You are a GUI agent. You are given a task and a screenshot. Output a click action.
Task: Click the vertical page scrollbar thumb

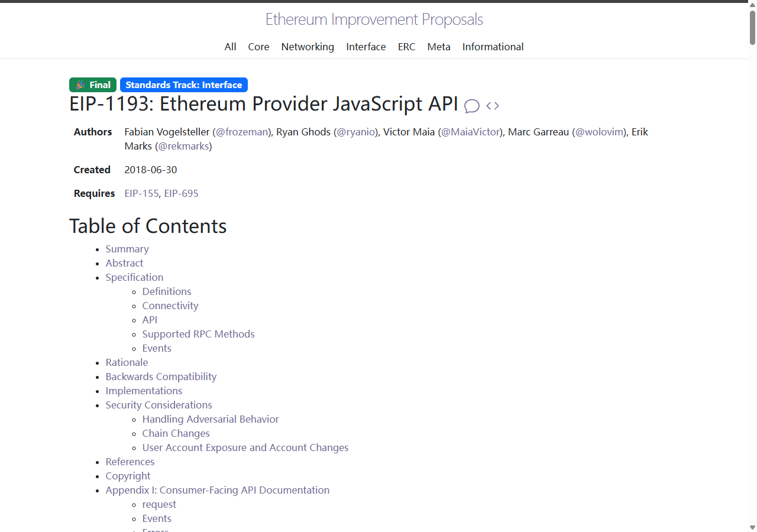pos(753,27)
